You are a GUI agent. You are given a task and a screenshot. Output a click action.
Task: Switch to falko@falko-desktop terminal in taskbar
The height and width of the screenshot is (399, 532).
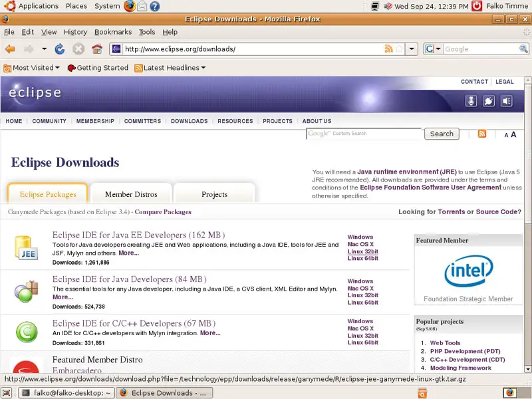pos(66,393)
